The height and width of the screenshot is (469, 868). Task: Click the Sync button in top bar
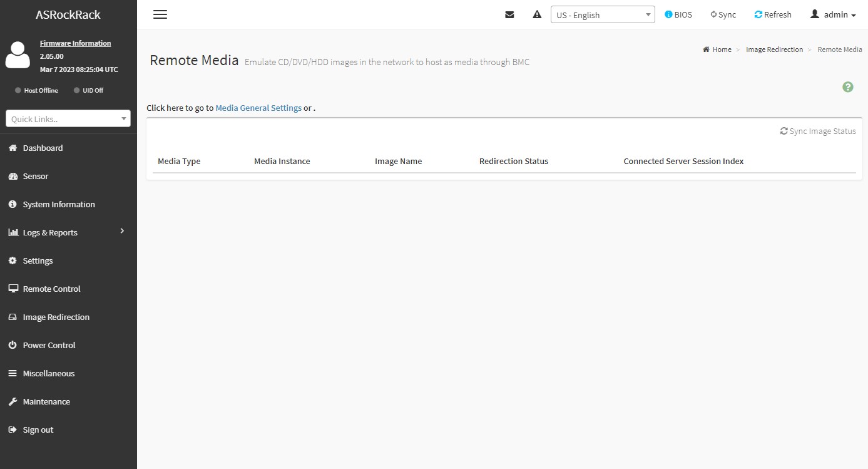(723, 14)
